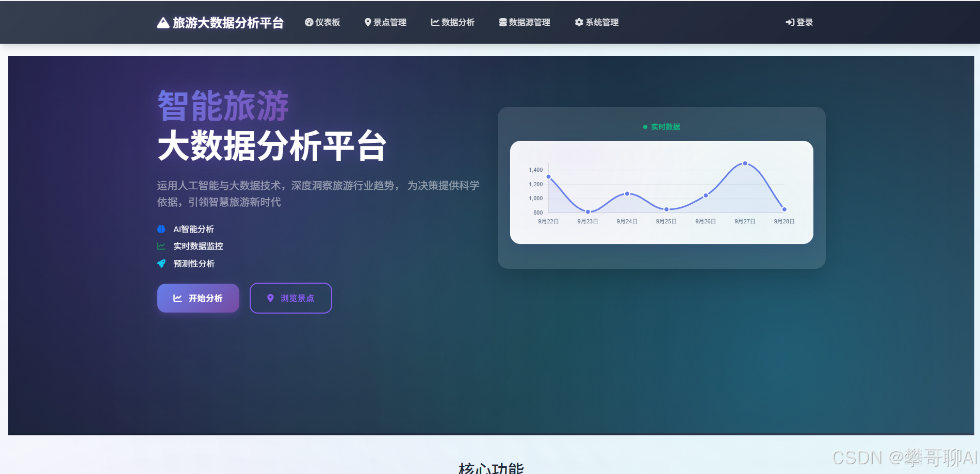The image size is (980, 474).
Task: Click the 1,000 y-axis label
Action: [x=536, y=198]
